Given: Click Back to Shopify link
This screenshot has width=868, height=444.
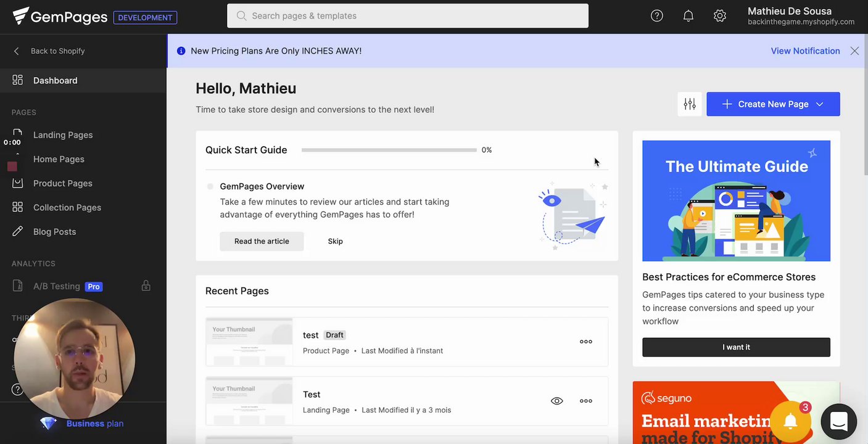Looking at the screenshot, I should [58, 51].
